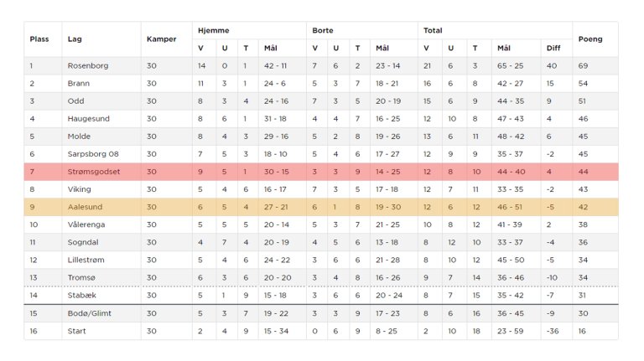The image size is (644, 361).
Task: Select the Haugesund team name
Action: pyautogui.click(x=87, y=118)
